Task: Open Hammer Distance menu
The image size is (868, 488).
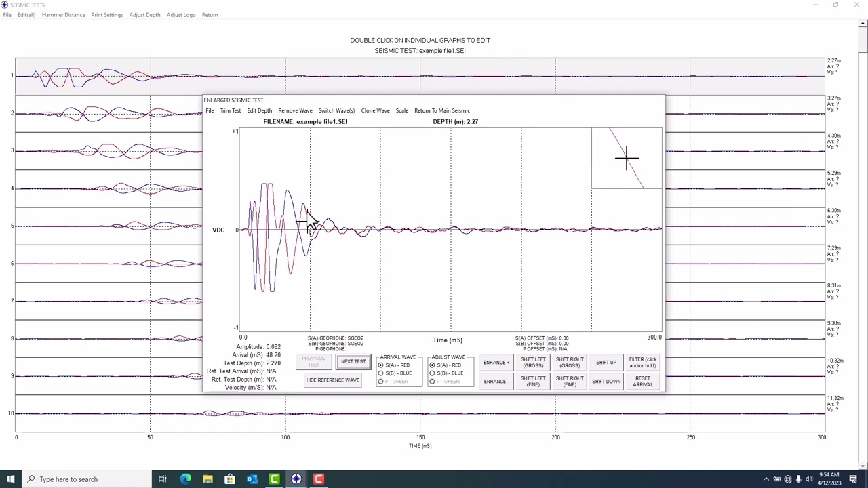Action: pyautogui.click(x=63, y=15)
